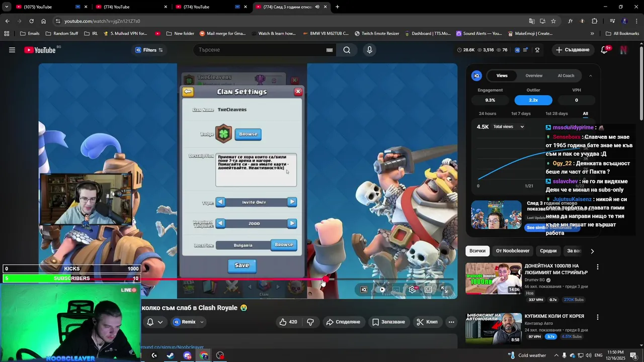Screen dimensions: 644x362
Task: Open options for КУПИХМЕ КОЛИ ОТ КОРЕЯ video
Action: tap(598, 317)
